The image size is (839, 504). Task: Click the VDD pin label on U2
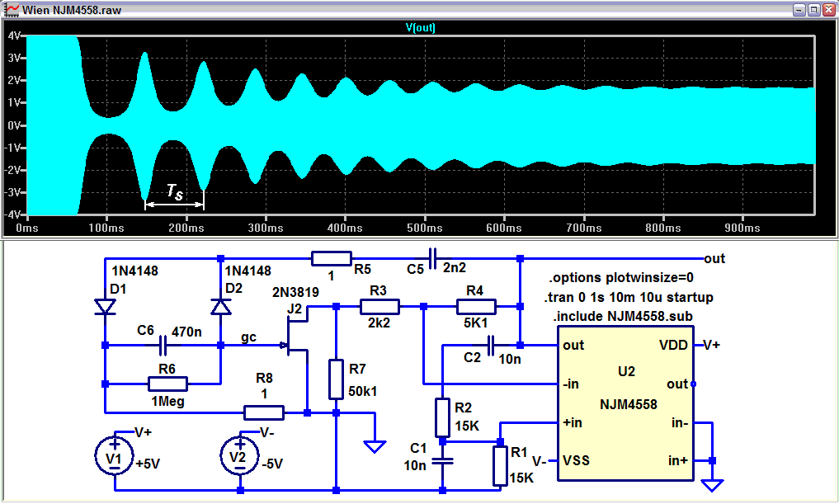tap(673, 345)
